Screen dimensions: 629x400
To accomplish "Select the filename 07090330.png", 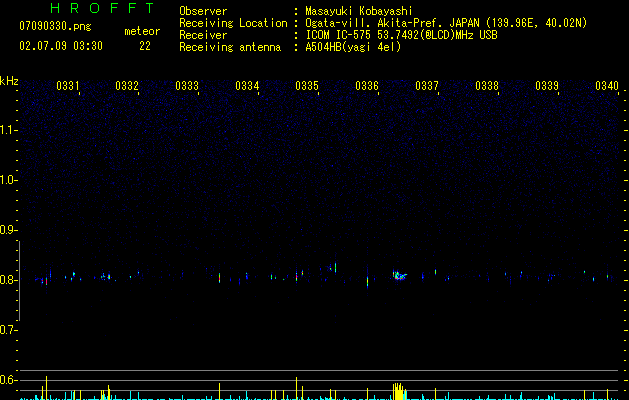I will (x=55, y=26).
